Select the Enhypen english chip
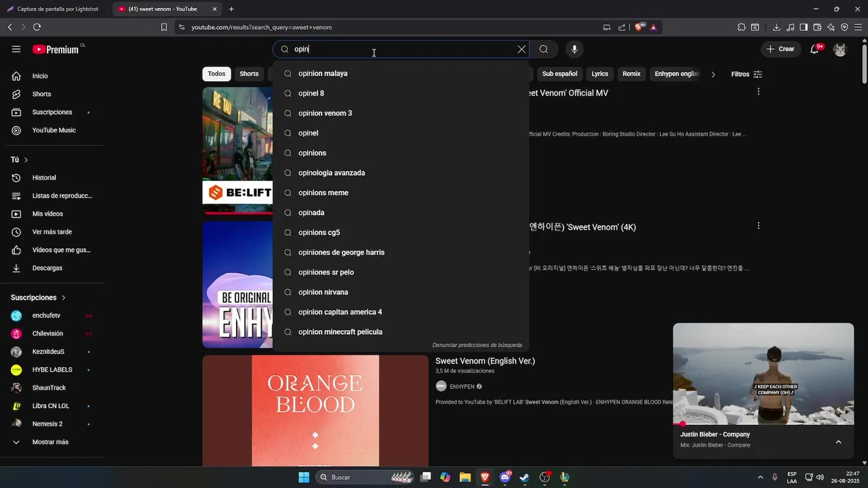Viewport: 868px width, 488px height. tap(677, 74)
